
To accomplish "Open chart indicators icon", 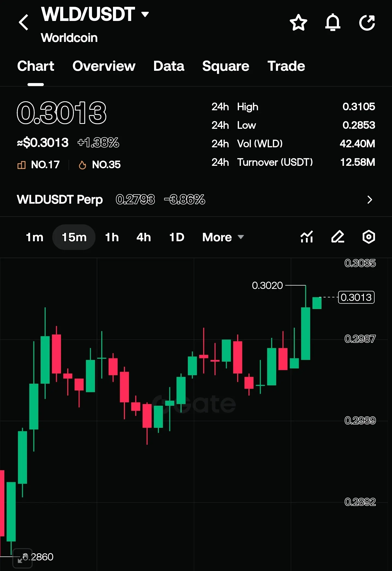I will pos(307,237).
